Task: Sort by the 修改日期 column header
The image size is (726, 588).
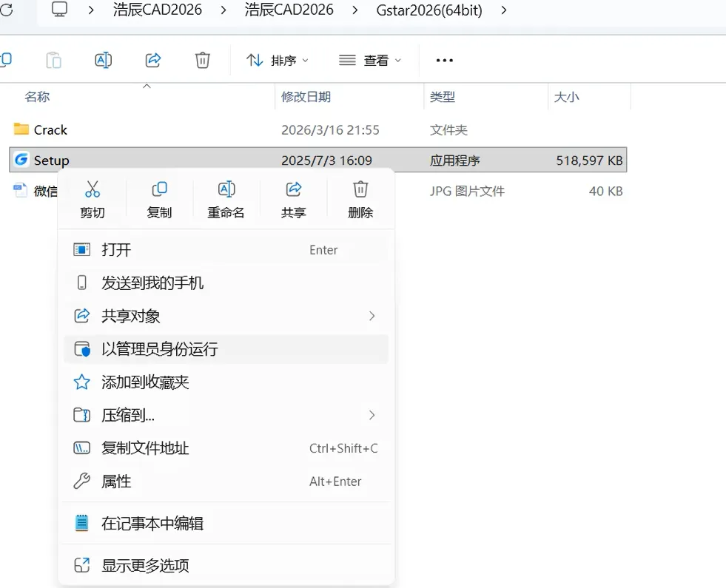Action: pos(306,97)
